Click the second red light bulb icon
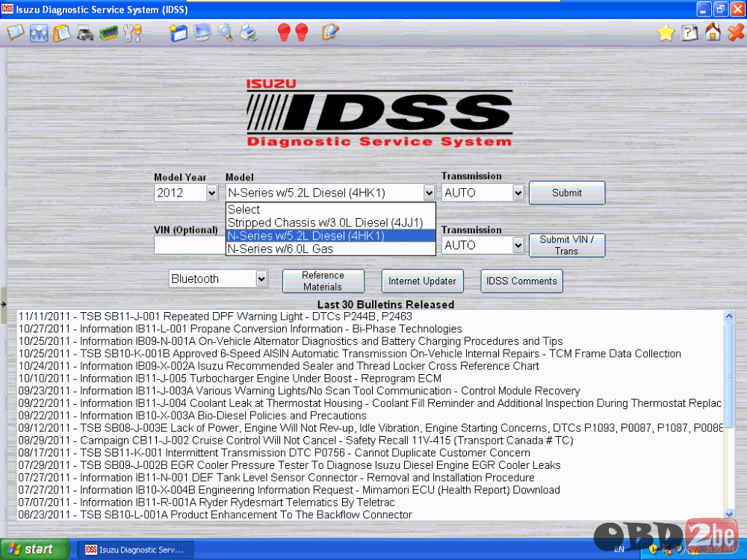This screenshot has height=560, width=747. click(302, 33)
